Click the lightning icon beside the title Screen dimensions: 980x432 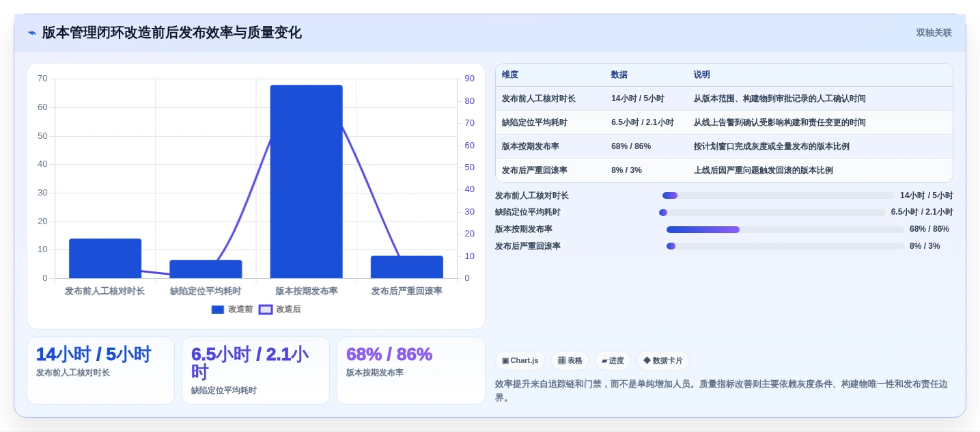31,33
